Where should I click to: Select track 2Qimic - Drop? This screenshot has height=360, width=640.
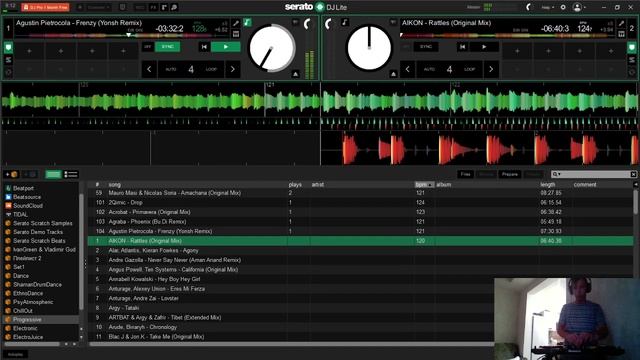[125, 202]
